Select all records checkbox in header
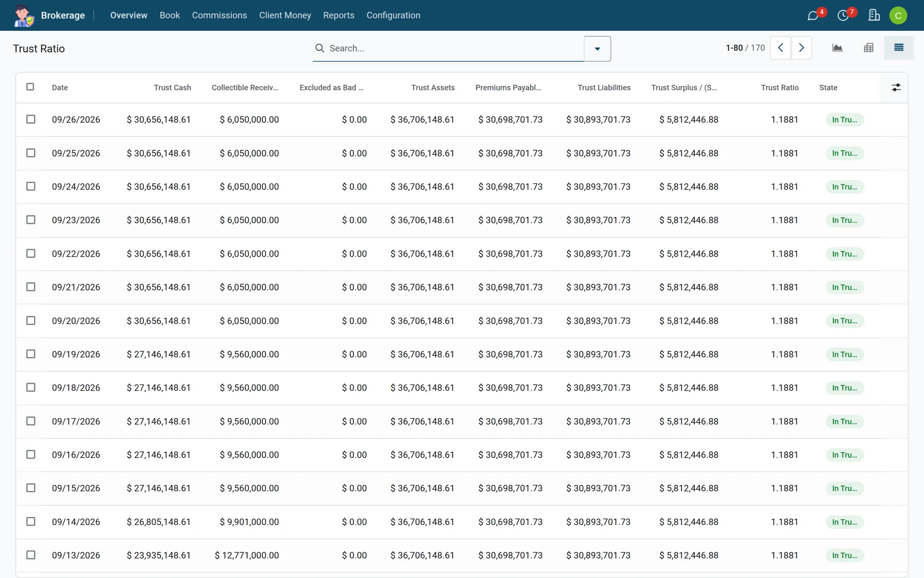 [x=30, y=87]
